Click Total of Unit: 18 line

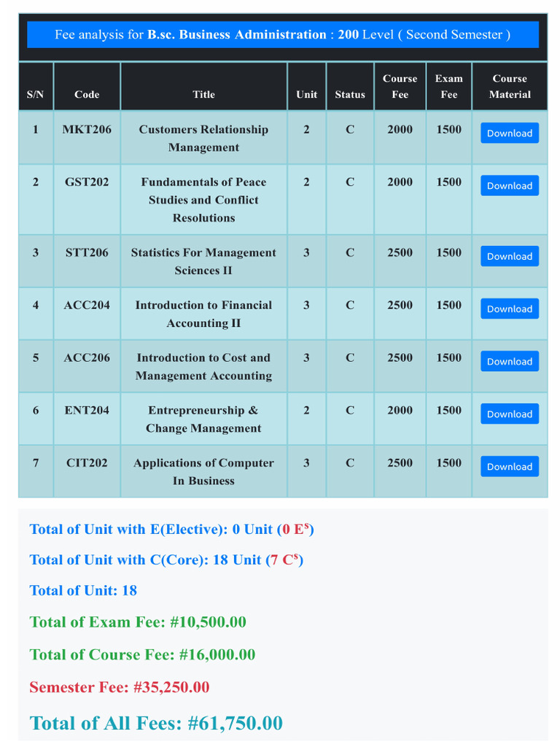pyautogui.click(x=83, y=590)
